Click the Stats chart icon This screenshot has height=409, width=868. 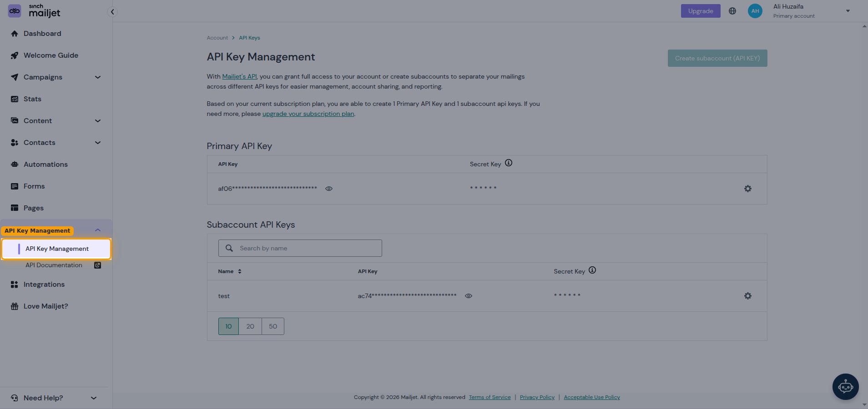coord(15,99)
